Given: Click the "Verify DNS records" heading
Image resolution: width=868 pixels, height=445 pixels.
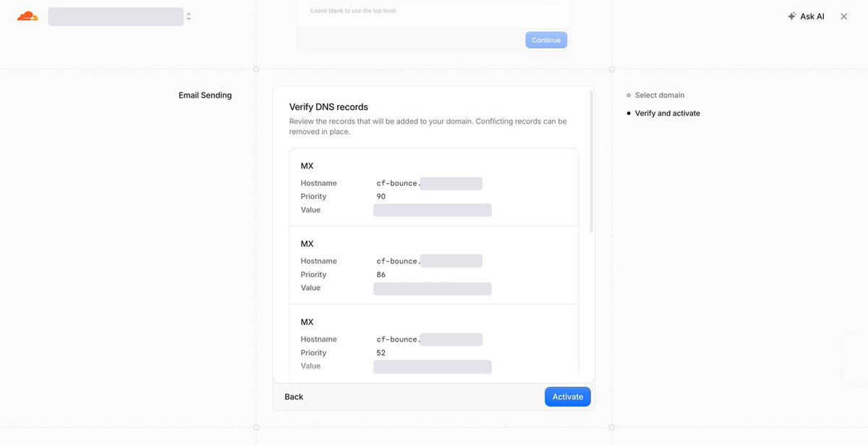Looking at the screenshot, I should pos(328,107).
